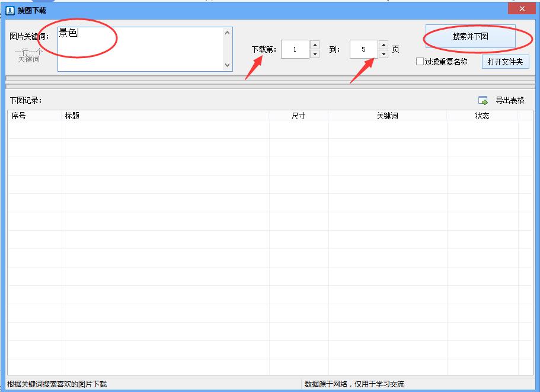Open the download folder with 打开文件夹
The image size is (540, 392).
click(505, 62)
